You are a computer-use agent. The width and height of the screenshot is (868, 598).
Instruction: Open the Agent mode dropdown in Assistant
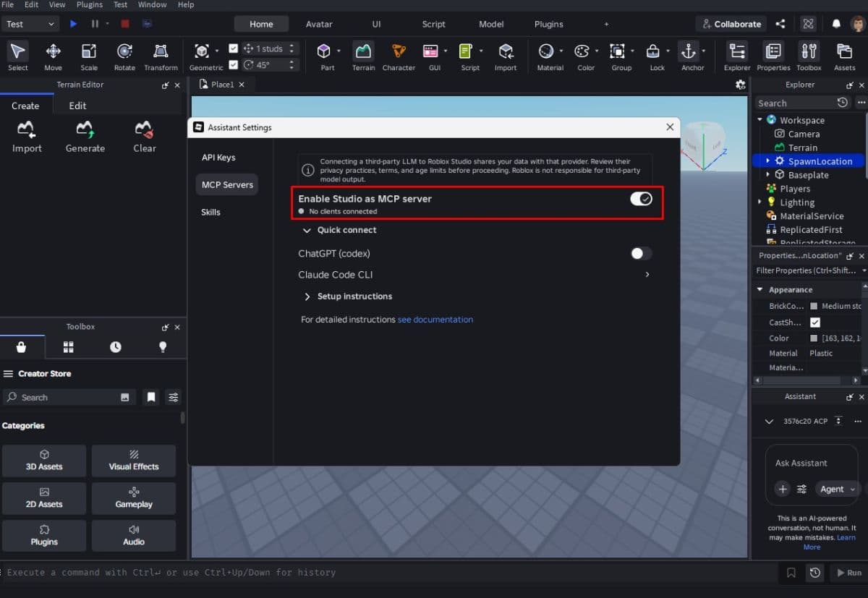(x=838, y=489)
